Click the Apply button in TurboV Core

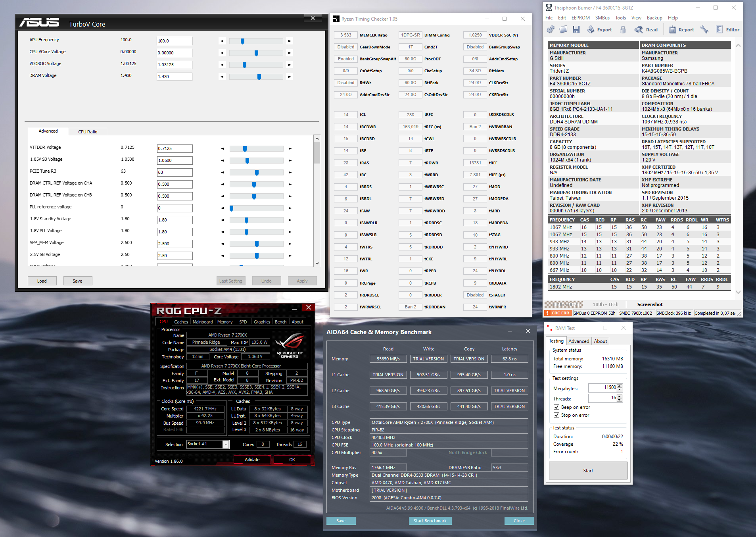[302, 281]
